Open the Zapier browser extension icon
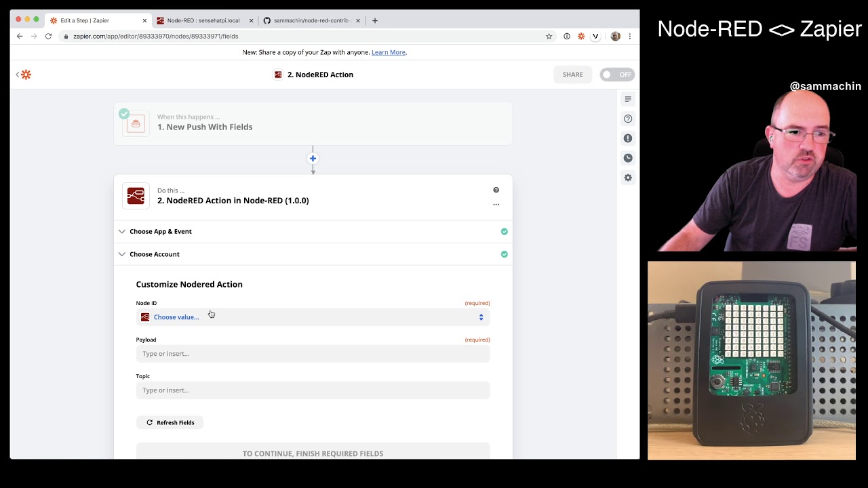The image size is (868, 488). (581, 36)
